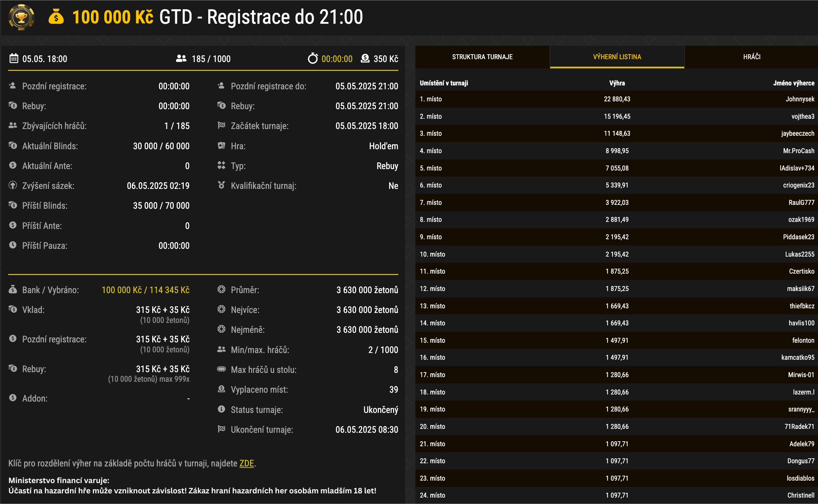
Task: Click the clock icon next to Příští Pauza
Action: point(13,245)
